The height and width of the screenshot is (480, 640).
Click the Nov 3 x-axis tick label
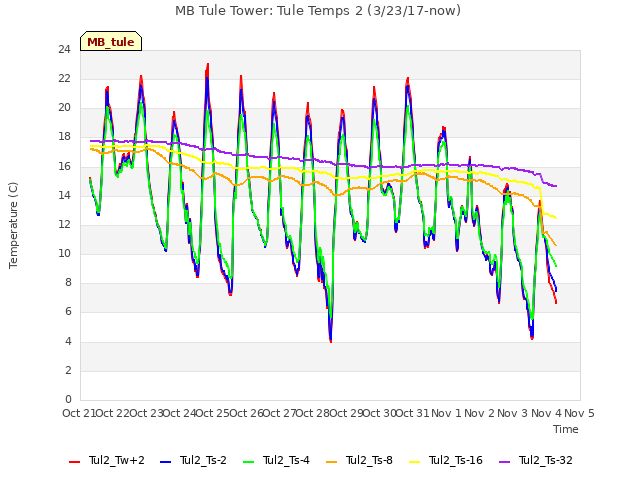513,413
